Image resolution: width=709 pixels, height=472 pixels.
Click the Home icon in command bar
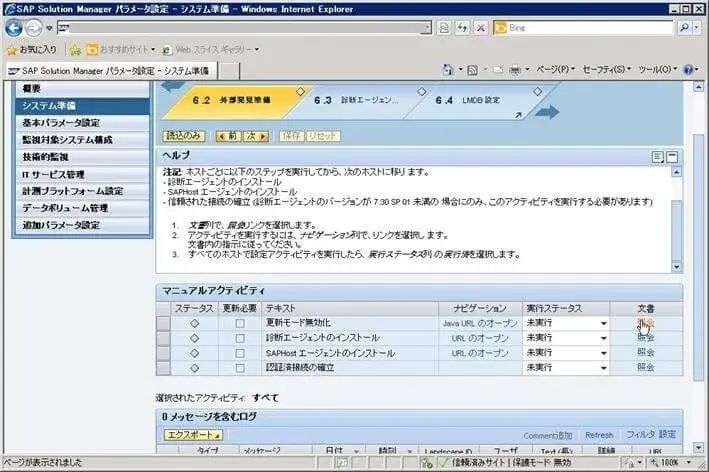point(448,70)
